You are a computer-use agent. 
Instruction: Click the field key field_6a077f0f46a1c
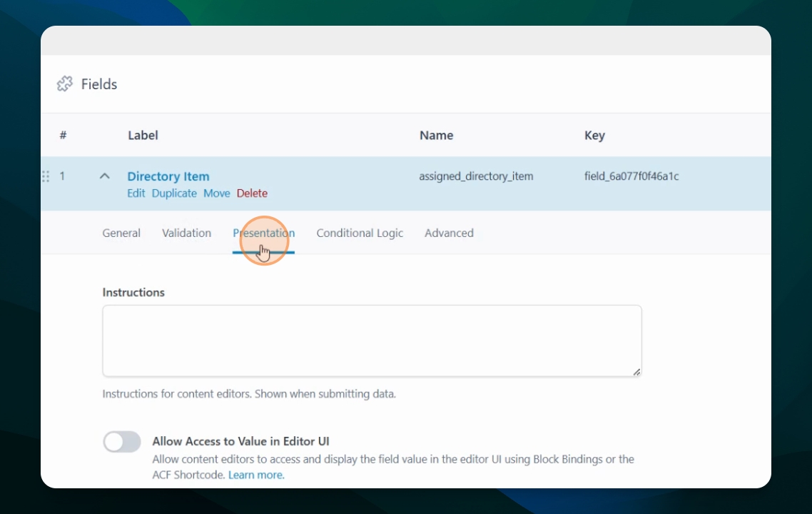point(631,176)
